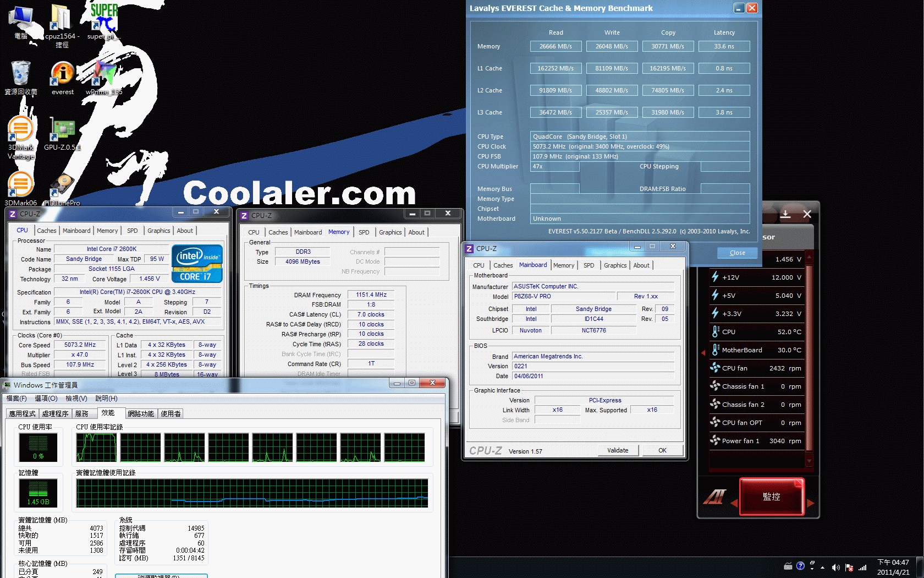
Task: Switch to 網路功能 tab in Task Manager
Action: coord(141,413)
